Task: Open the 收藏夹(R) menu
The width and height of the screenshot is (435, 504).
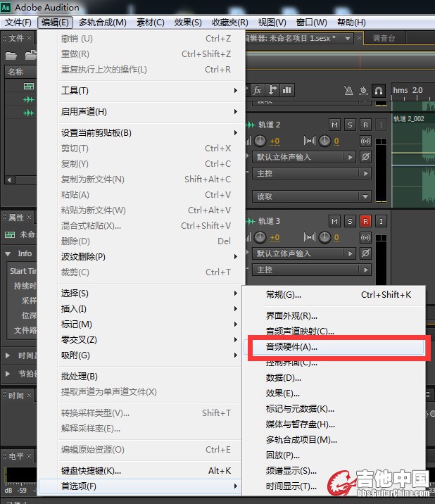Action: [x=230, y=23]
